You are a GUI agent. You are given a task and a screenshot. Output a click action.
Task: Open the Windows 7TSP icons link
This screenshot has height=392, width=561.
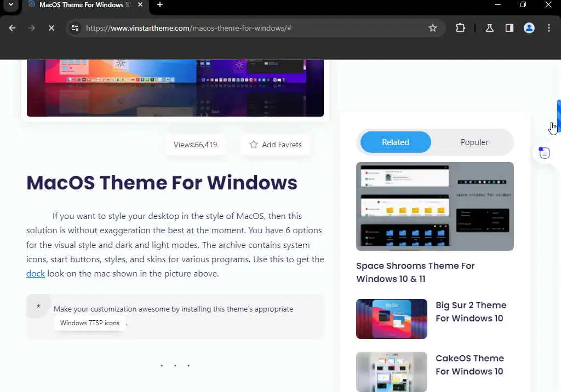click(x=90, y=323)
